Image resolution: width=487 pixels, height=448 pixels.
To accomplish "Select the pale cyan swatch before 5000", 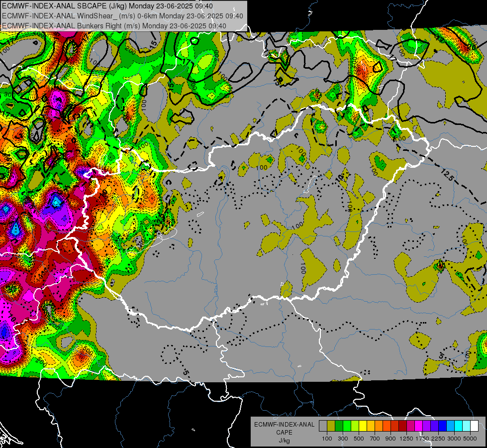I will (x=466, y=426).
